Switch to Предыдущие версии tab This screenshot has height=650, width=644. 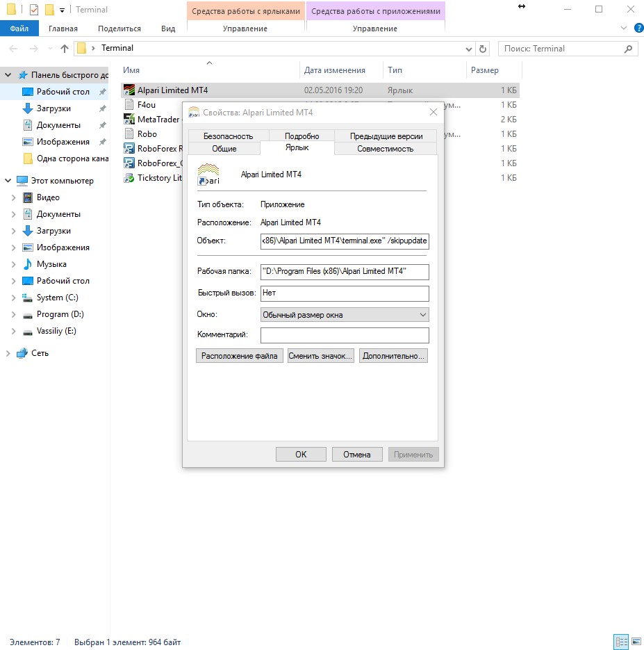point(386,136)
